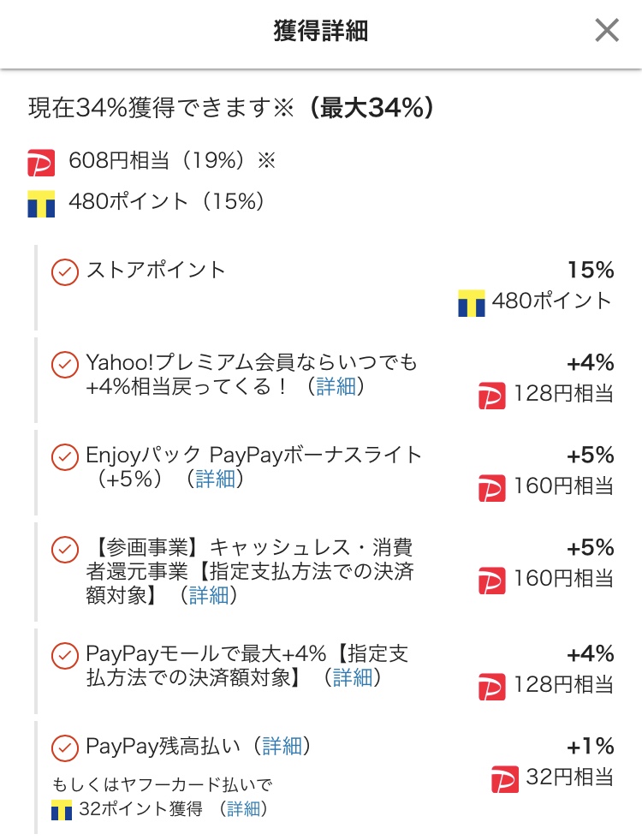Click PayPay icon next to 32円相当
Screen dimensions: 642x840
(505, 779)
